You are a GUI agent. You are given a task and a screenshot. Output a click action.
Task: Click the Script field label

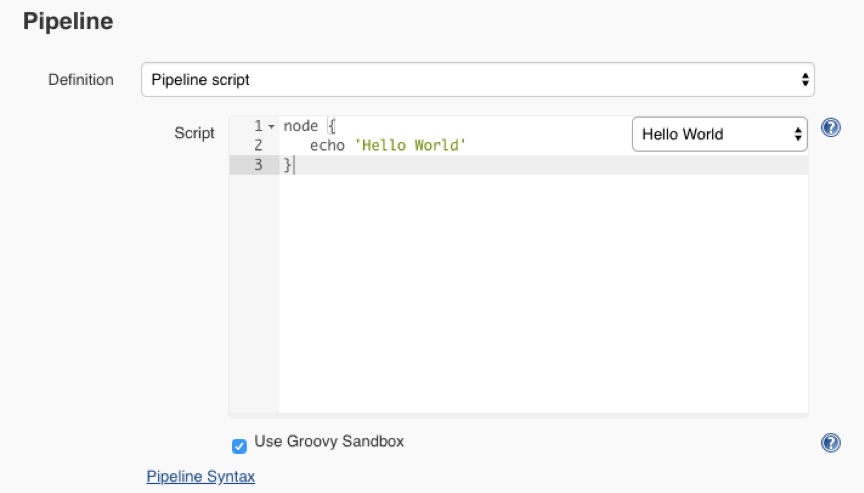tap(194, 133)
